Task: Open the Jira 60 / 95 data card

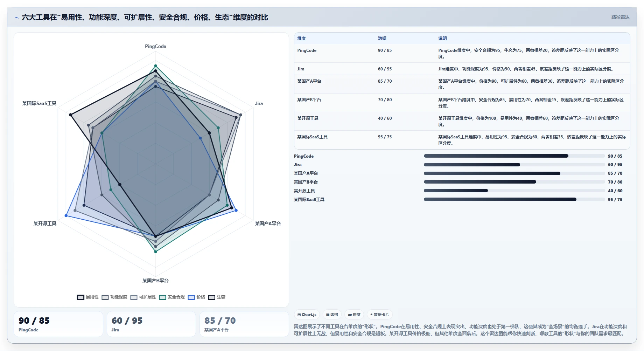Action: [151, 324]
